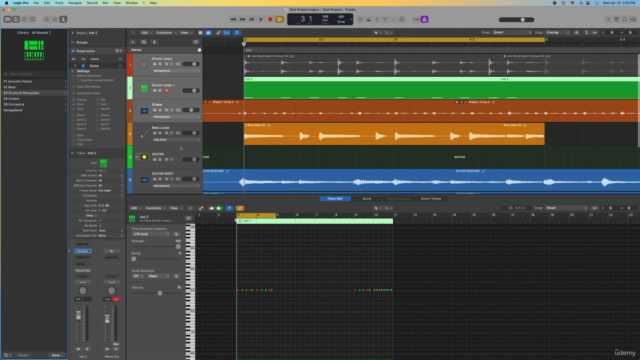The image size is (640, 360).
Task: Click the Save button in library
Action: [56, 355]
